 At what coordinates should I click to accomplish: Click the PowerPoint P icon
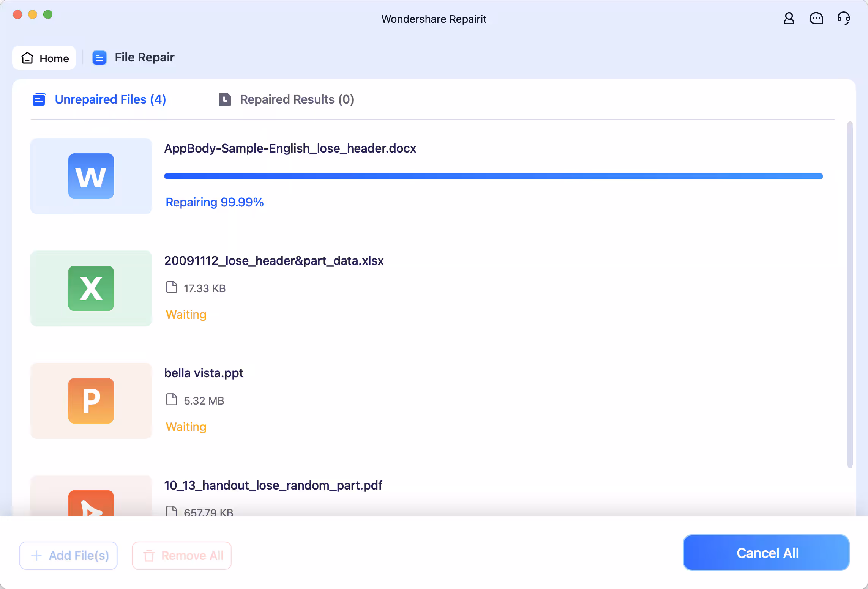(91, 401)
